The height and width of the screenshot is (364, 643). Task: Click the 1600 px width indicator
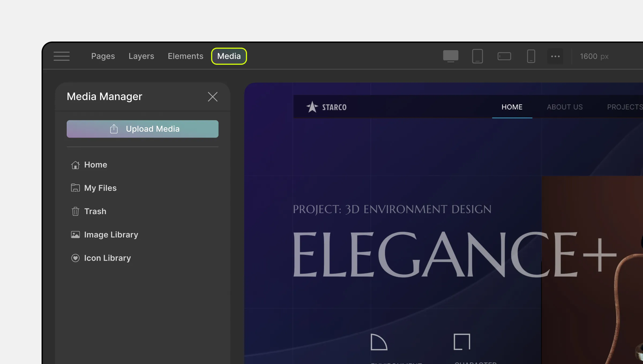click(x=595, y=56)
